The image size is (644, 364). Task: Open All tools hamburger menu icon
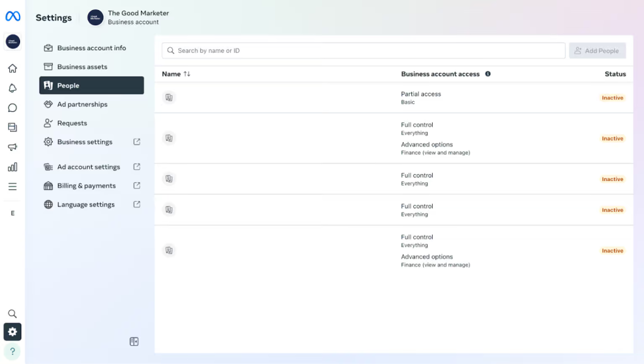click(13, 187)
